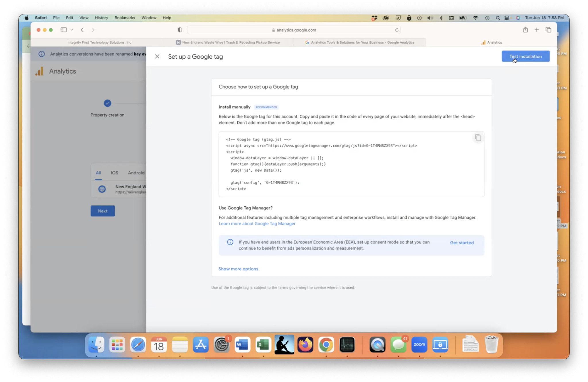This screenshot has width=588, height=382.
Task: Go forward in Safari
Action: coord(93,30)
